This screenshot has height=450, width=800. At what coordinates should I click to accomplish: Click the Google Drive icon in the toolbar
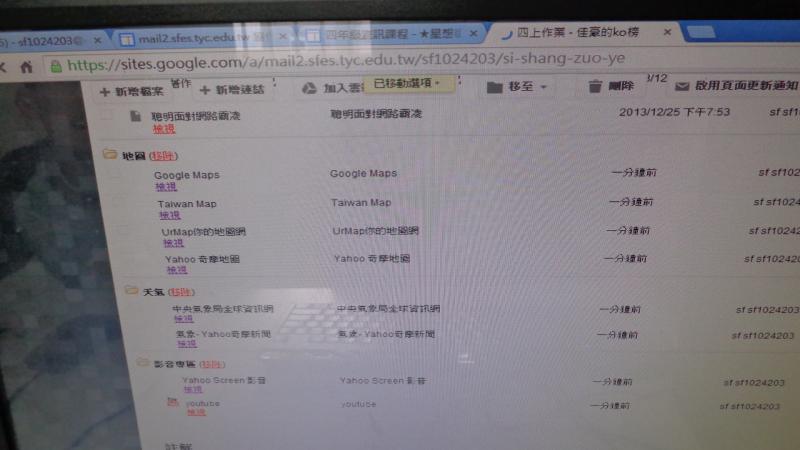click(309, 88)
